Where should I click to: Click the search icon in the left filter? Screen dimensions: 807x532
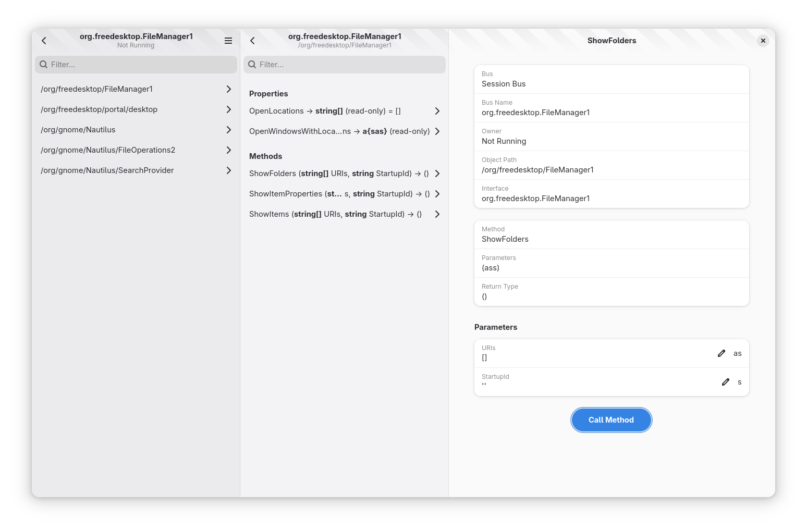(44, 65)
